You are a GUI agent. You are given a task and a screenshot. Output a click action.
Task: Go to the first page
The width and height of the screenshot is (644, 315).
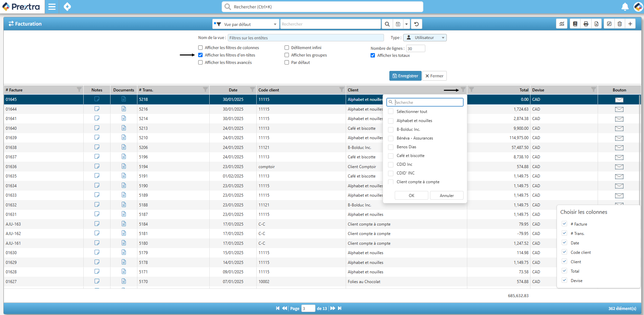click(x=277, y=308)
